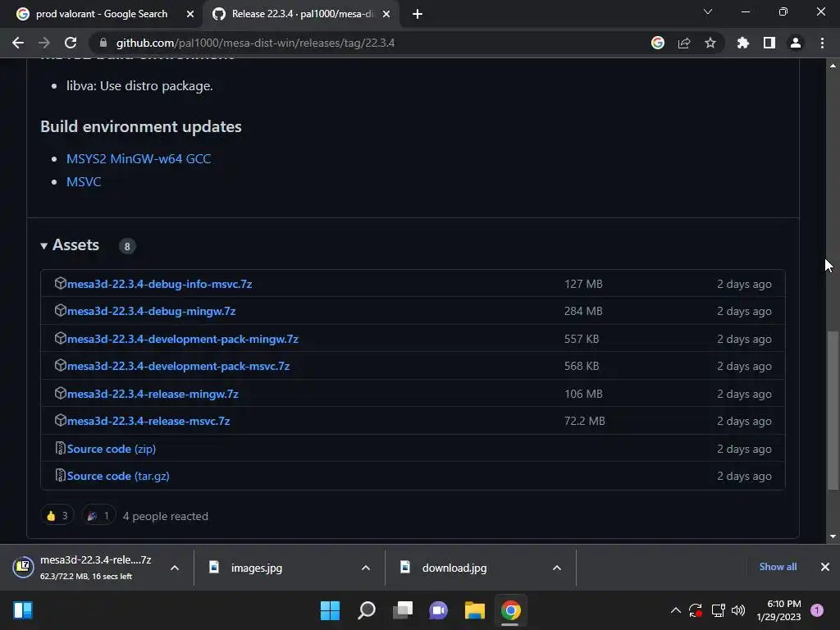Viewport: 840px width, 630px height.
Task: Download mesa3d-22.3.4-debug-mingw.7z
Action: (152, 311)
